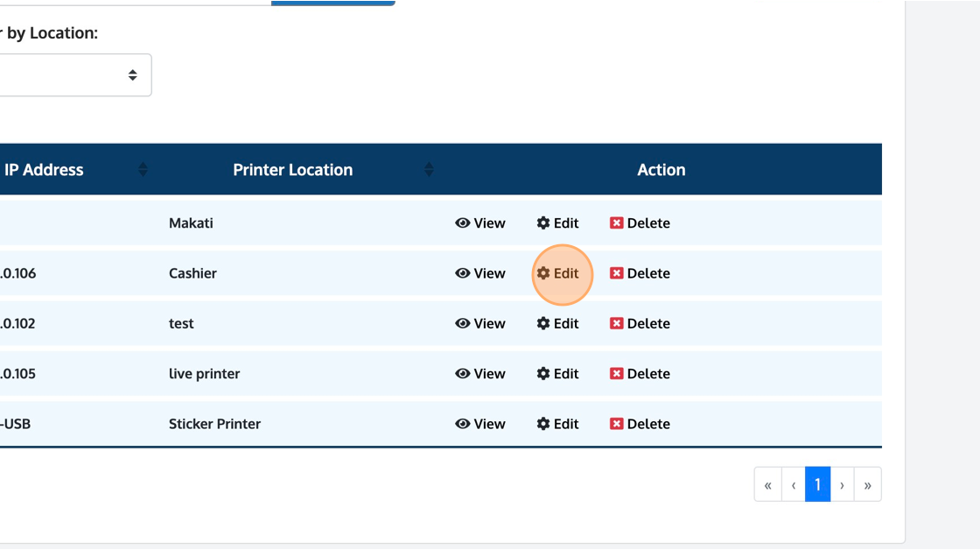
Task: Go to last page of pagination
Action: click(x=867, y=484)
